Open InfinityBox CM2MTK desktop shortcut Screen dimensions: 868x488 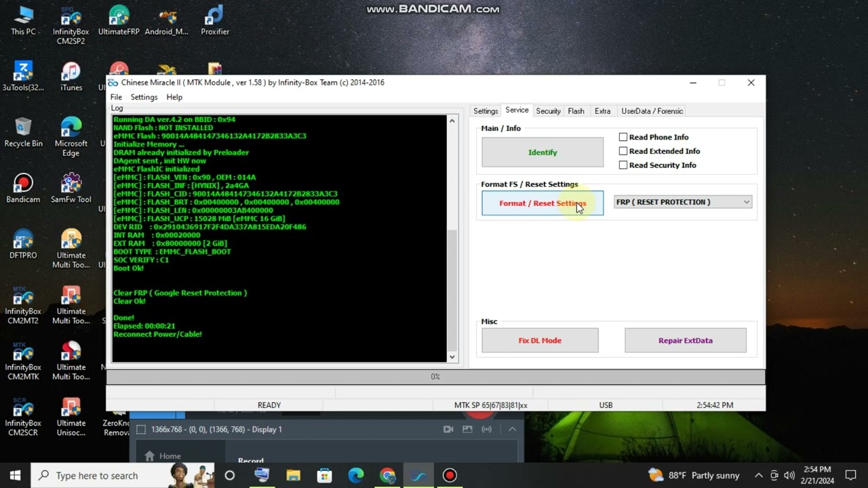pos(23,361)
